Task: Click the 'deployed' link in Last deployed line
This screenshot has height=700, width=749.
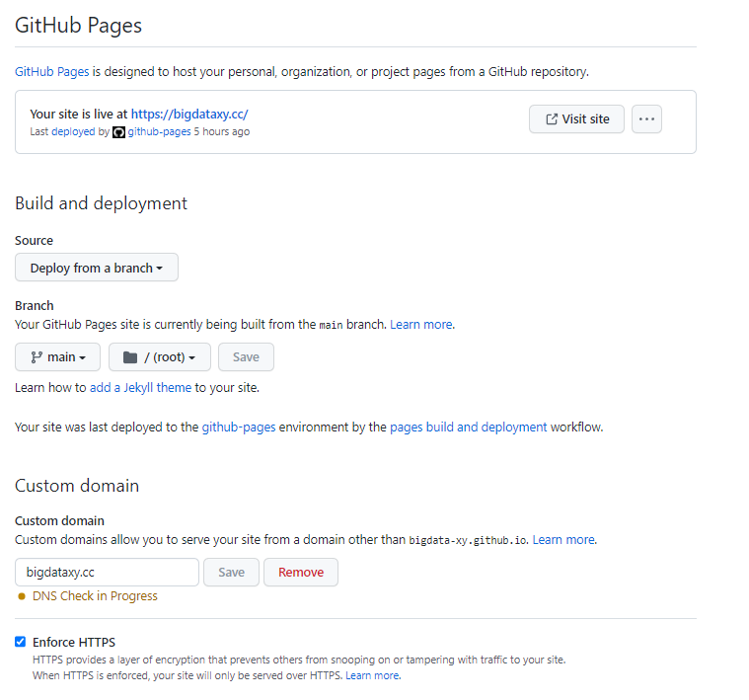Action: point(73,131)
